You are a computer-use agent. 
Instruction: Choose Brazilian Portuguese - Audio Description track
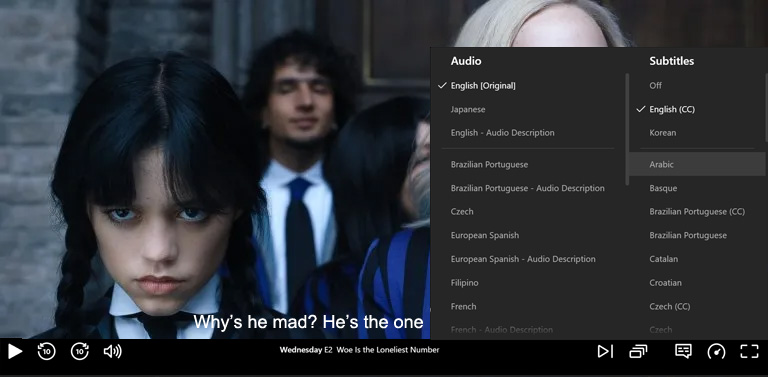(528, 188)
